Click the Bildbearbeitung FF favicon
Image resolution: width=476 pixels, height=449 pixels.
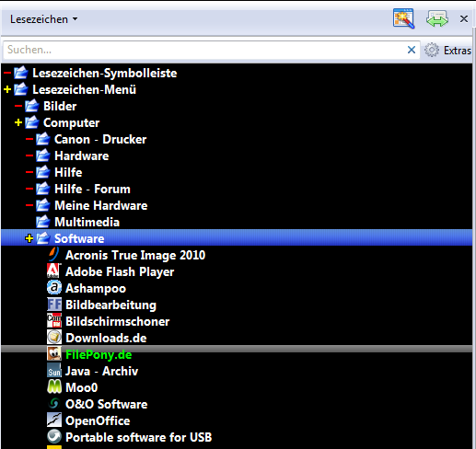(54, 304)
